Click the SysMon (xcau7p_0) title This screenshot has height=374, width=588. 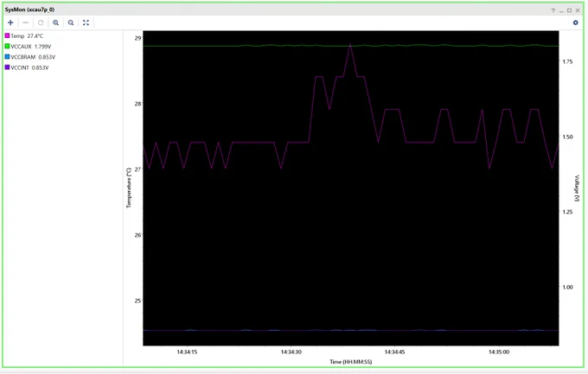tap(29, 10)
